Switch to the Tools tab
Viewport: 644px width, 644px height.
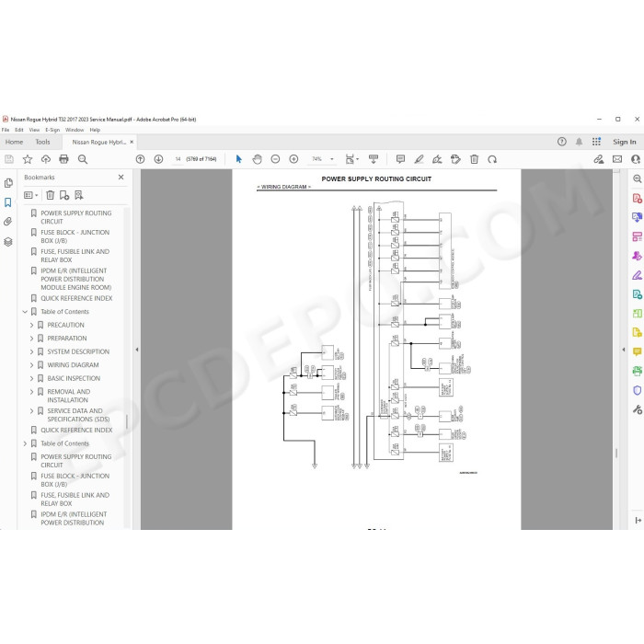[42, 142]
